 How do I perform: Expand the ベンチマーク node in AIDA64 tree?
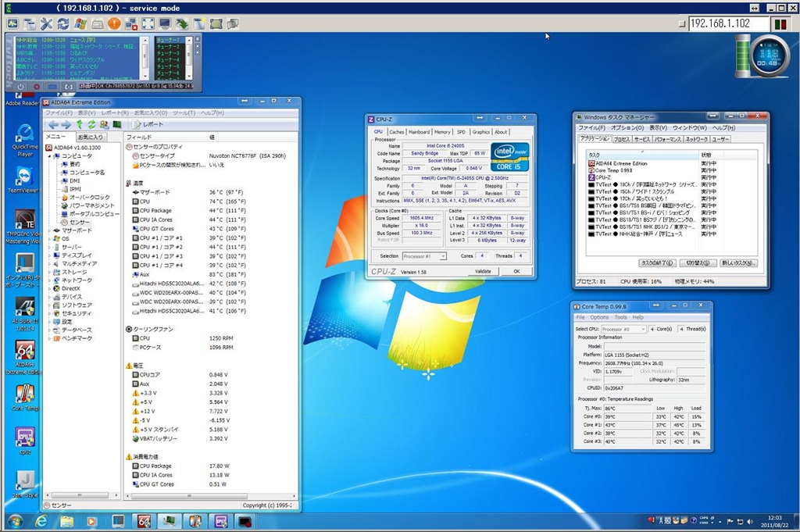coord(50,339)
